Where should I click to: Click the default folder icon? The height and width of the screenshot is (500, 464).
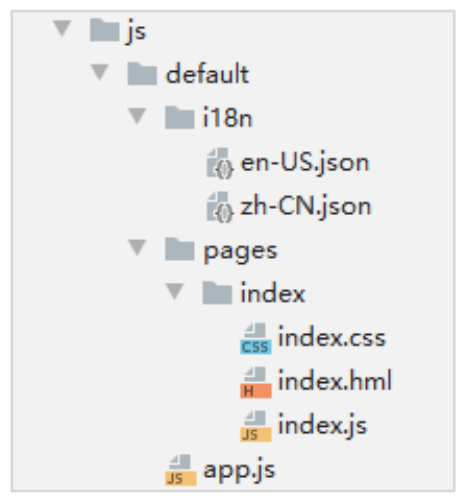(x=142, y=74)
